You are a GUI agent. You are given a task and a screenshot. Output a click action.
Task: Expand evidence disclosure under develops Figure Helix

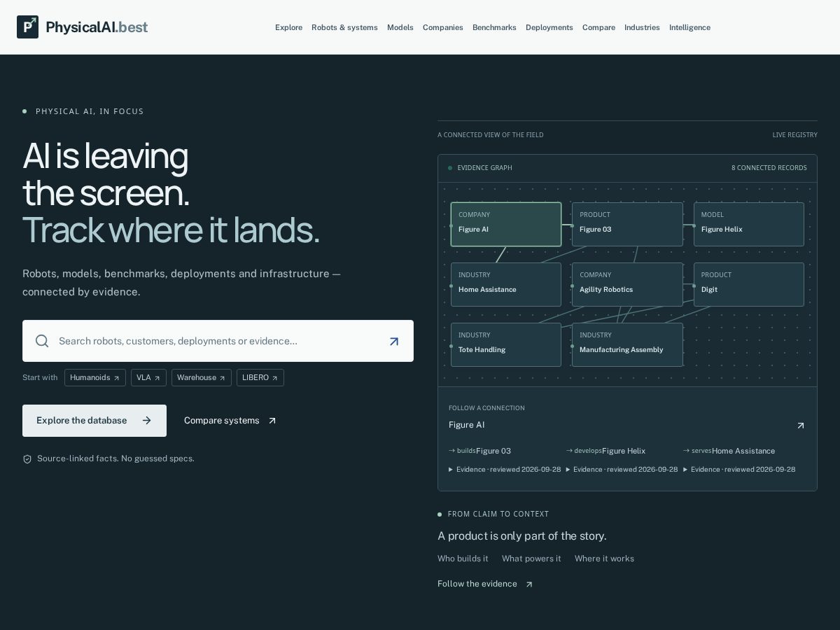pyautogui.click(x=622, y=470)
